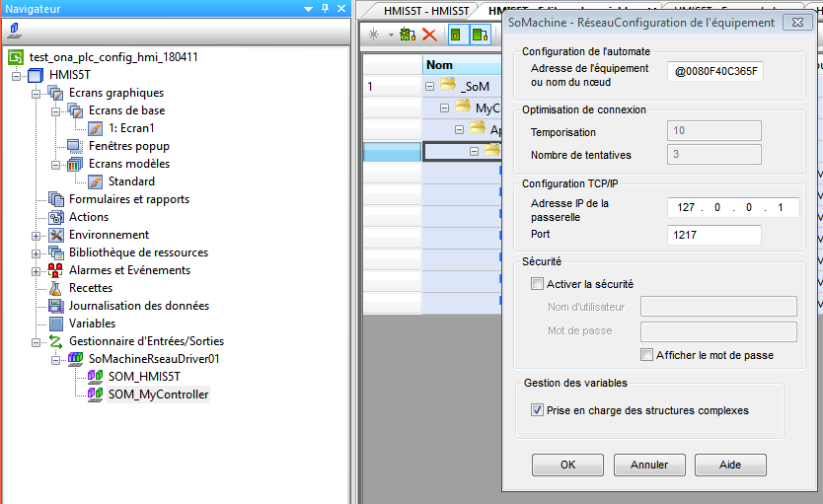Image resolution: width=823 pixels, height=504 pixels.
Task: Collapse the HMIS5T tree node
Action: point(16,76)
